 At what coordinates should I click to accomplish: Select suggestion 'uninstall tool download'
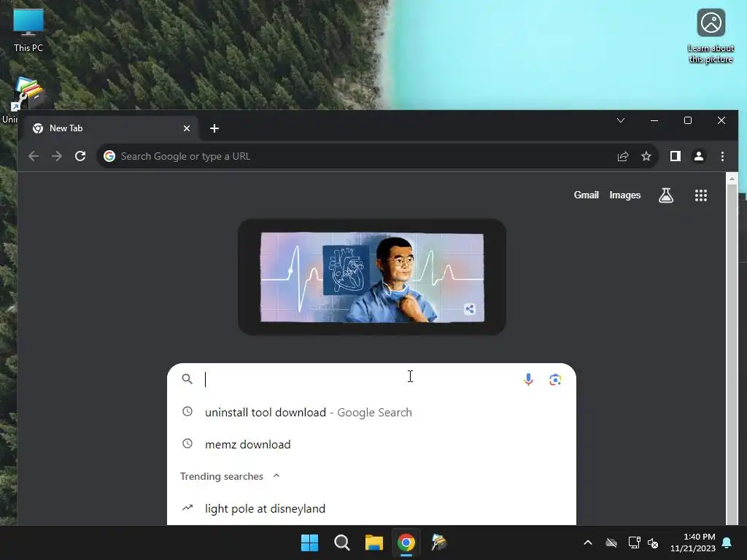click(371, 413)
